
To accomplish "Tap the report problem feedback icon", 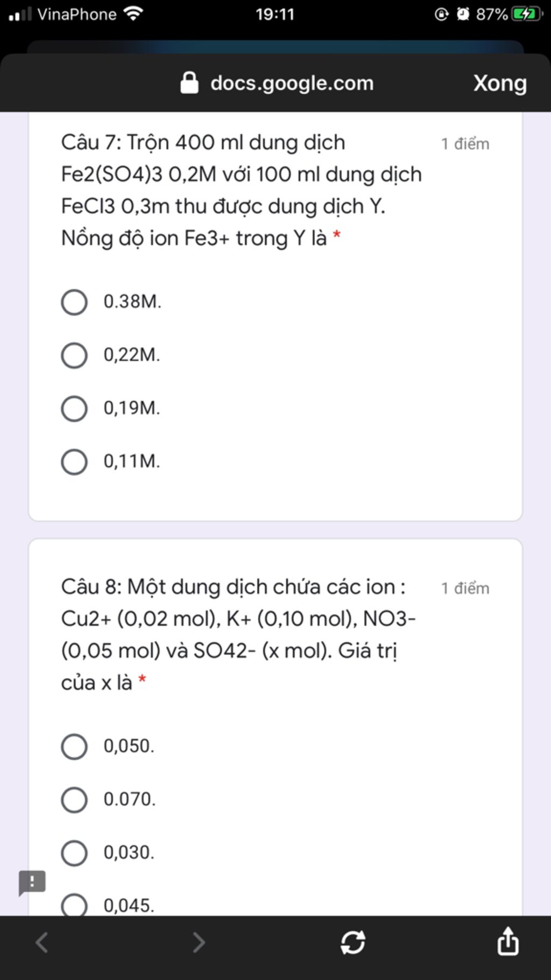I will [32, 883].
